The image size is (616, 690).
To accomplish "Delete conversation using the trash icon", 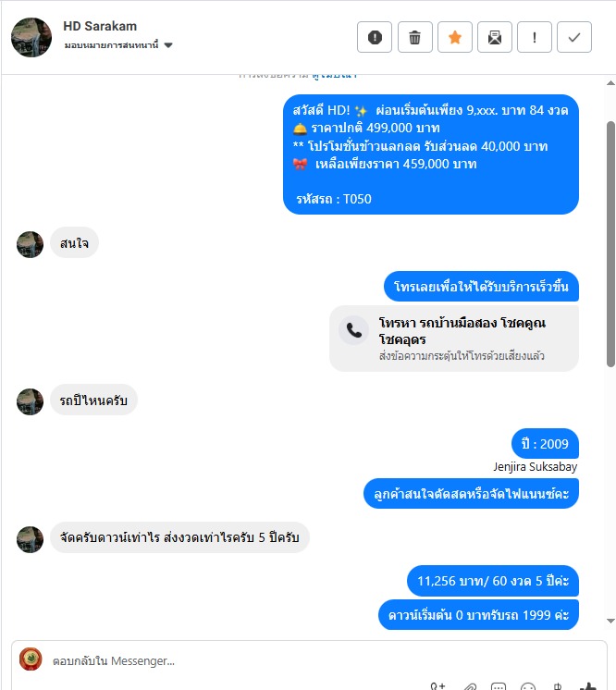I will 415,37.
